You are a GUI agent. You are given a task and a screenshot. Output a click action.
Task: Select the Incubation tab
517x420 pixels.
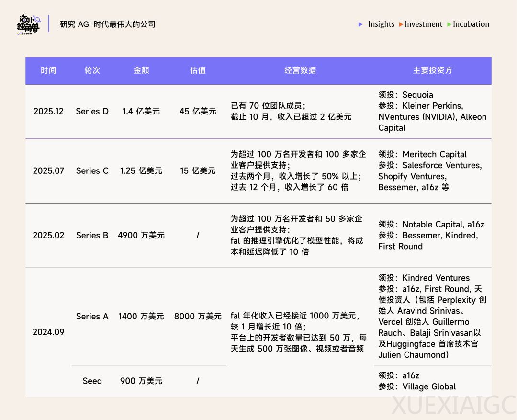click(471, 24)
